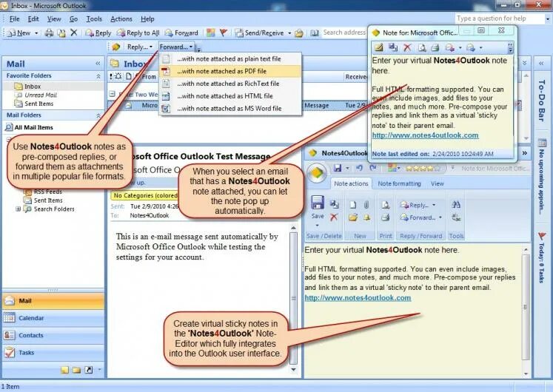Switch to the Note actions tab

(351, 183)
